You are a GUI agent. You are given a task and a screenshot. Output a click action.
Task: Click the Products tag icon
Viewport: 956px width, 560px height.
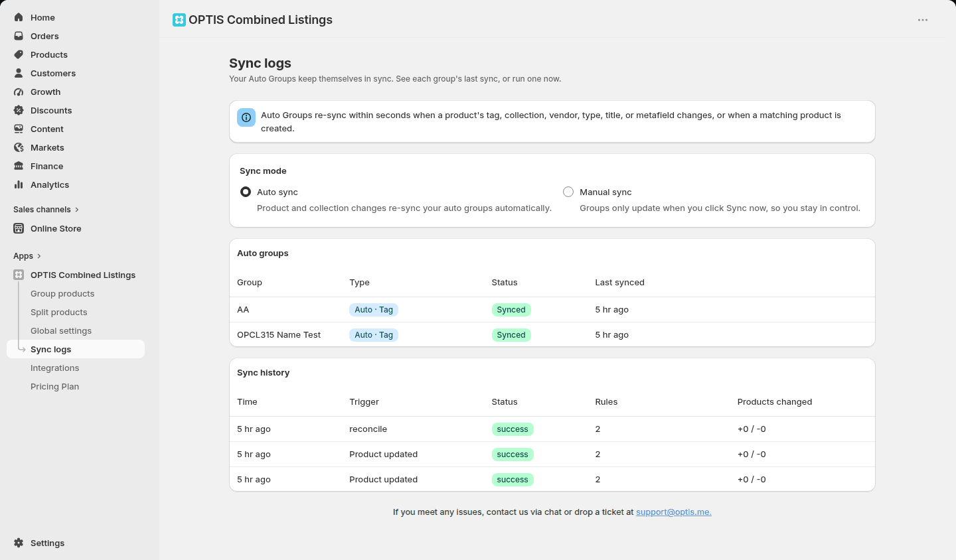[x=19, y=54]
